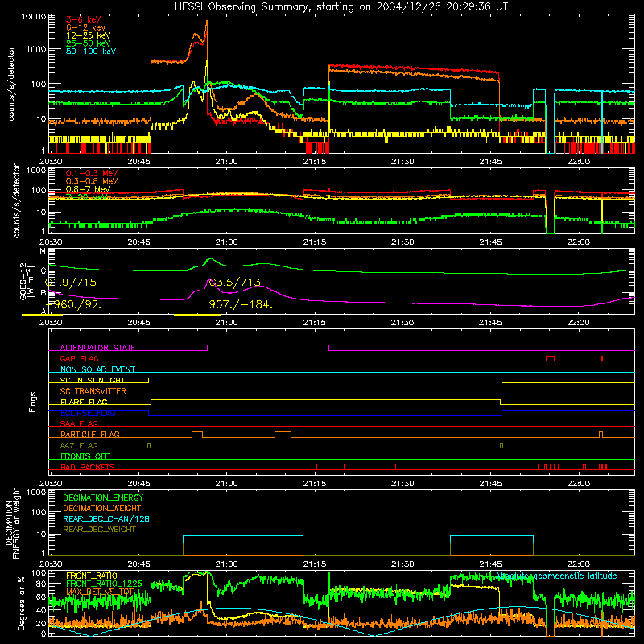644x644 pixels.
Task: Select the 22:00 time label below the keV panel
Action: tap(578, 162)
